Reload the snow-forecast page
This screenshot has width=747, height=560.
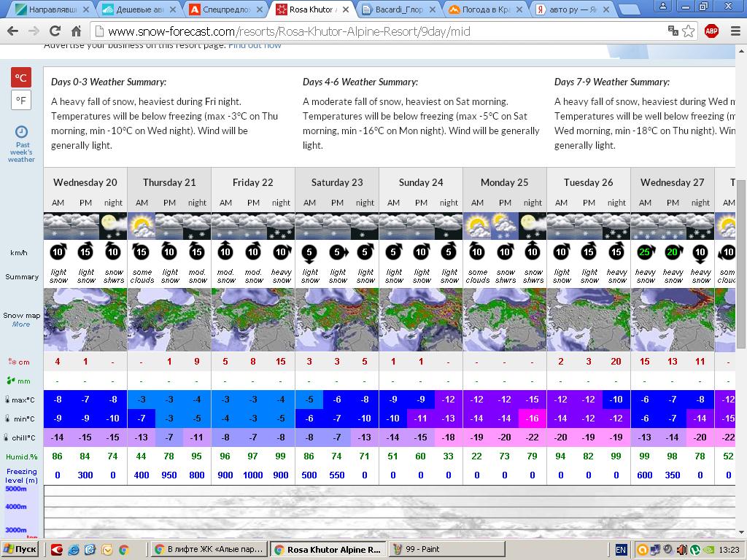pos(55,31)
